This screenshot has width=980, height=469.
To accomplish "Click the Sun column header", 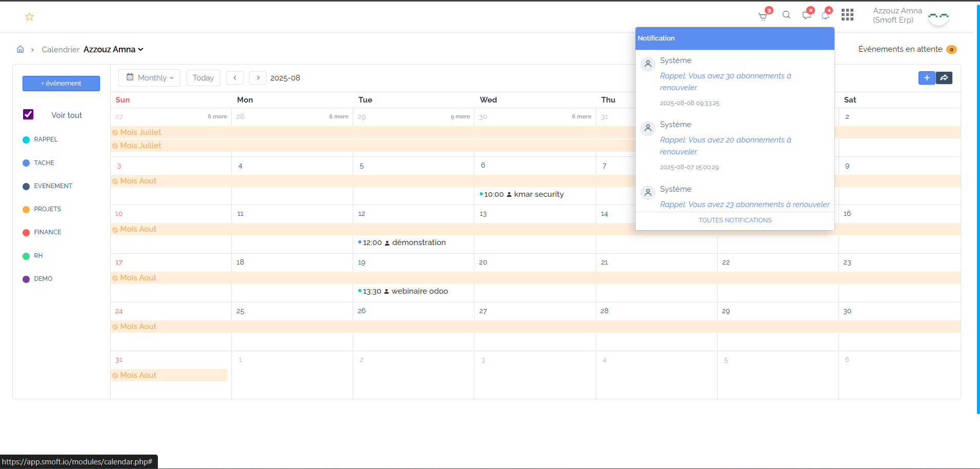I will pos(122,100).
